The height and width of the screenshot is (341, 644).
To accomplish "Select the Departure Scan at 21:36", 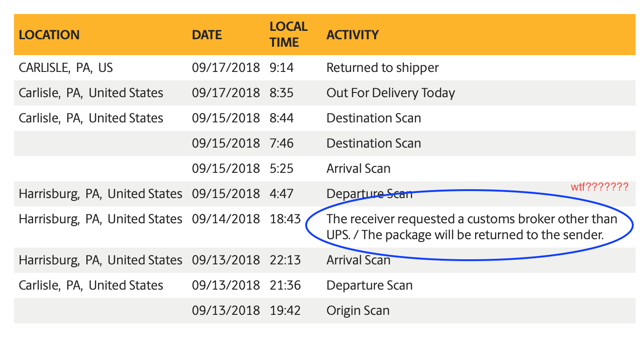I will tap(370, 285).
